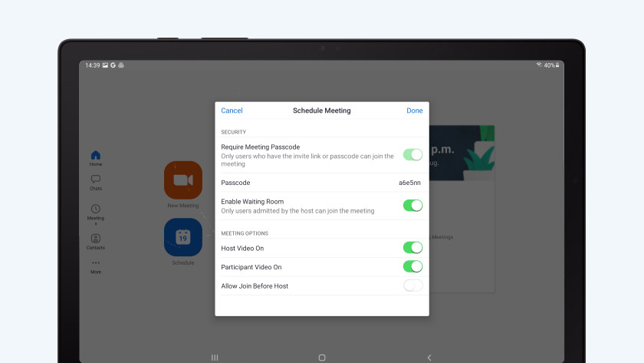Turn off Participant Video On switch
Image resolution: width=644 pixels, height=363 pixels.
[412, 266]
